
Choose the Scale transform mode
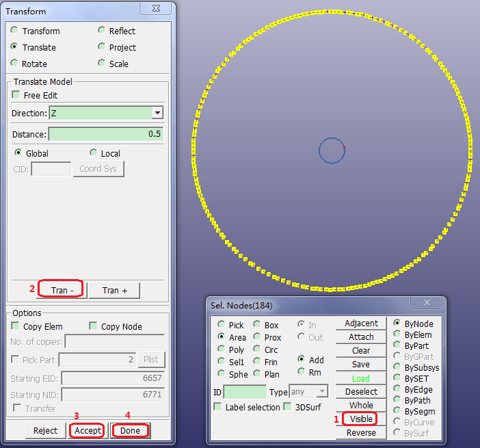pos(102,64)
